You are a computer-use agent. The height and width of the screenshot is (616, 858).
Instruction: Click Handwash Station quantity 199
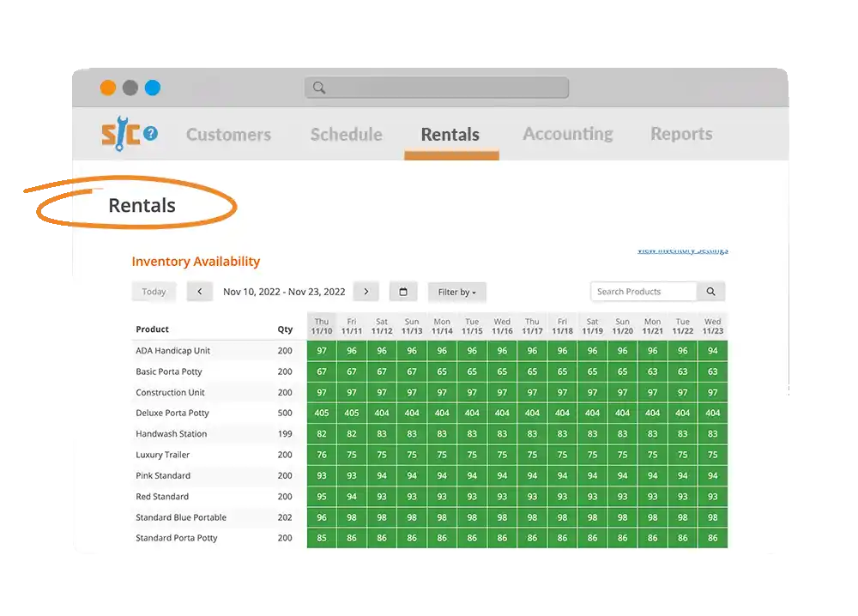(x=285, y=434)
